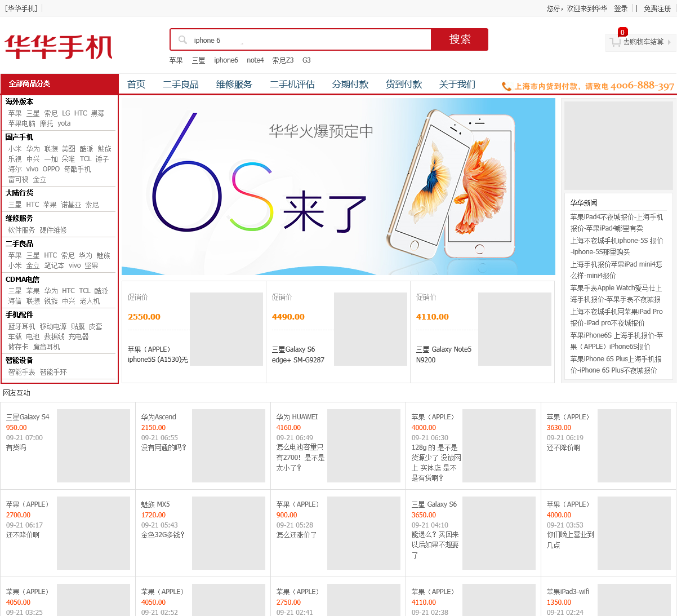This screenshot has width=677, height=616.
Task: Open the image for the 2550.00 product
Action: 226,329
